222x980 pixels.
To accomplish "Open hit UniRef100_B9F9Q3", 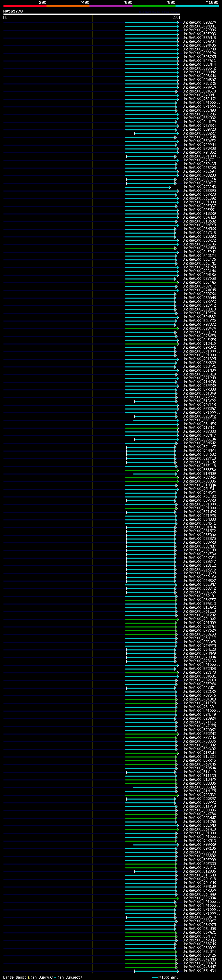I will [x=199, y=34].
